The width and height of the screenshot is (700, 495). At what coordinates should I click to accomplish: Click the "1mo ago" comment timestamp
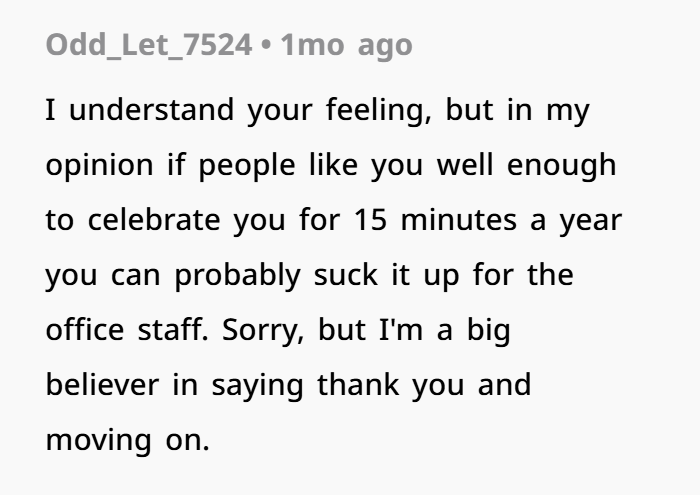pos(346,46)
